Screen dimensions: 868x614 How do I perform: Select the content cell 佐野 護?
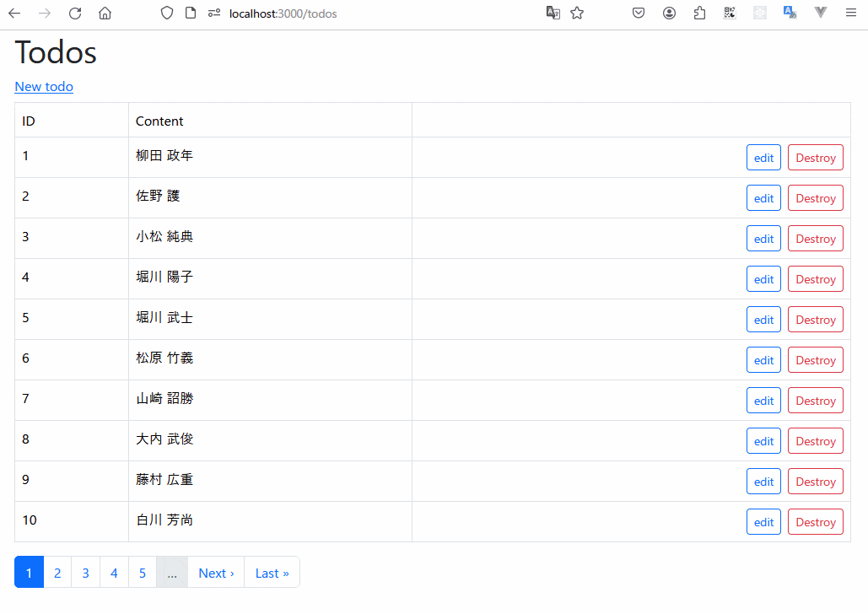click(x=270, y=198)
